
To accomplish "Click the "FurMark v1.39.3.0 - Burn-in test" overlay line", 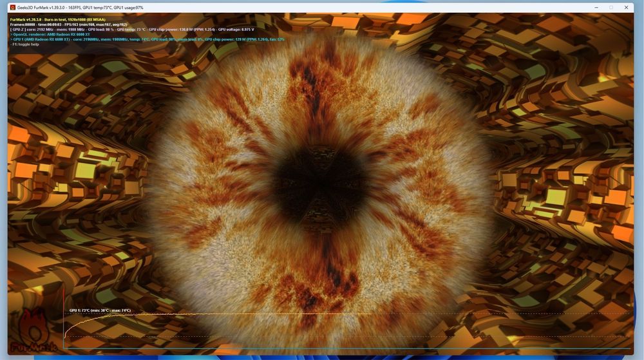I will (58, 20).
